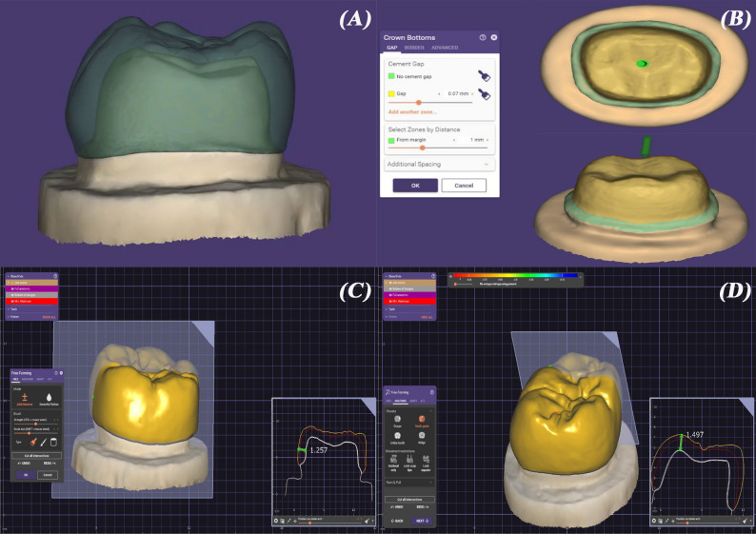Select Ridge option in panel D
The width and height of the screenshot is (756, 534).
(x=422, y=438)
